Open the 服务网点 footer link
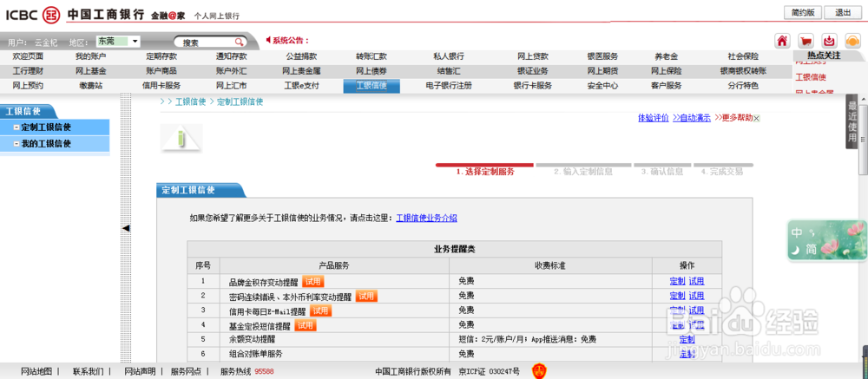Screen dimensions: 868x379 coord(186,371)
